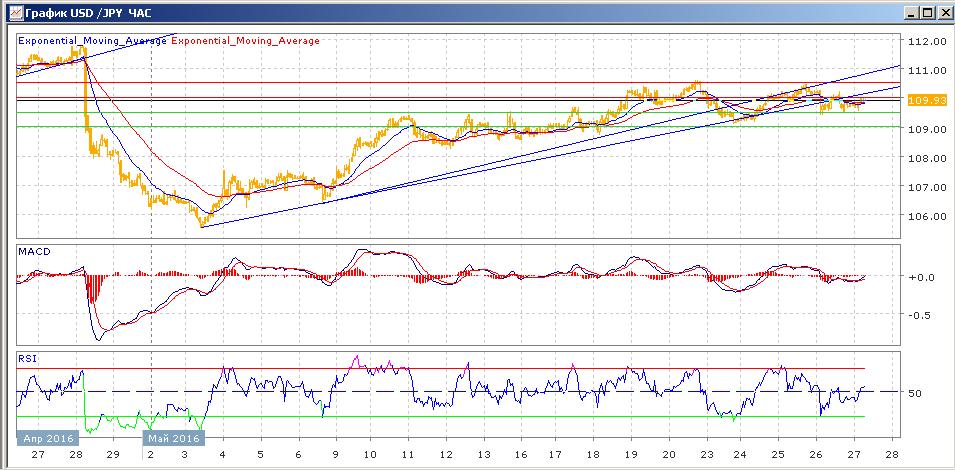
Task: Click the red Exponential_Moving_Average legend label
Action: coord(245,41)
